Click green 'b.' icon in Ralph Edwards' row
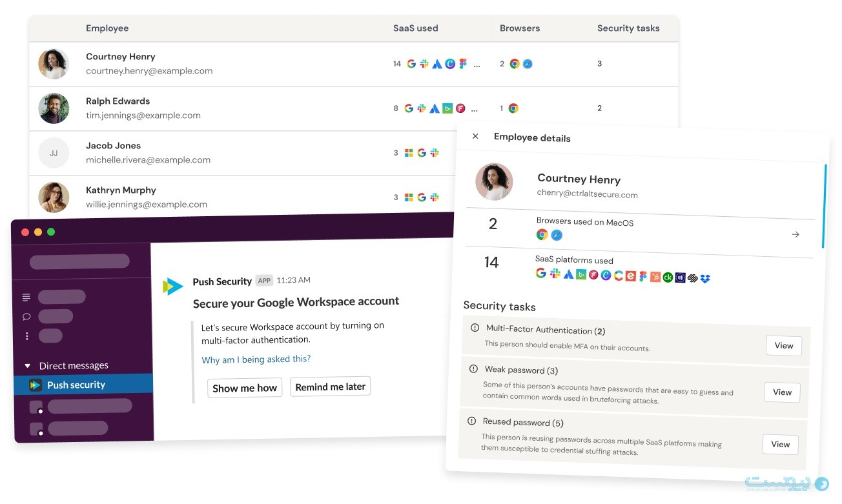The height and width of the screenshot is (504, 842). (447, 108)
